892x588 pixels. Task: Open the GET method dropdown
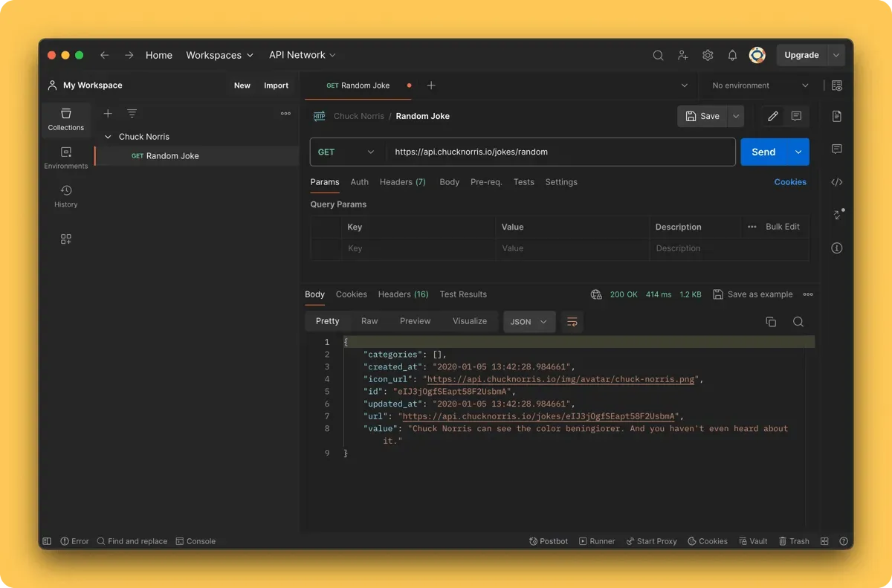click(x=346, y=152)
